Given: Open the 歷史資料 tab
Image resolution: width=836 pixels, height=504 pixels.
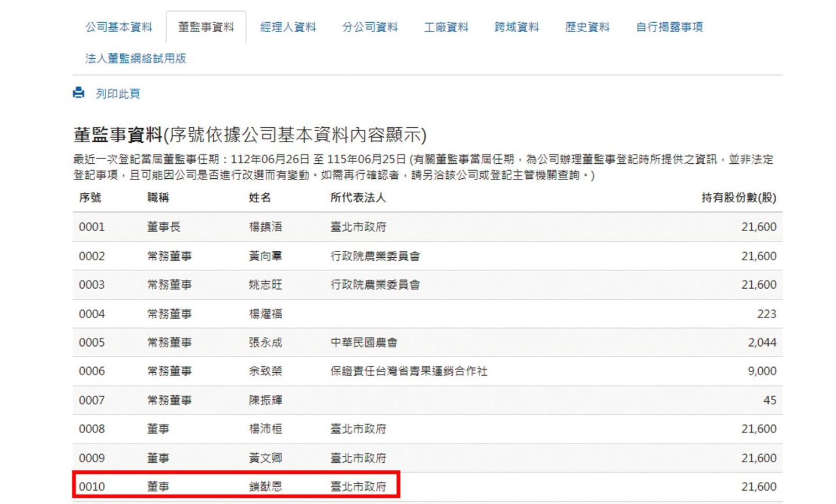Looking at the screenshot, I should [x=588, y=27].
